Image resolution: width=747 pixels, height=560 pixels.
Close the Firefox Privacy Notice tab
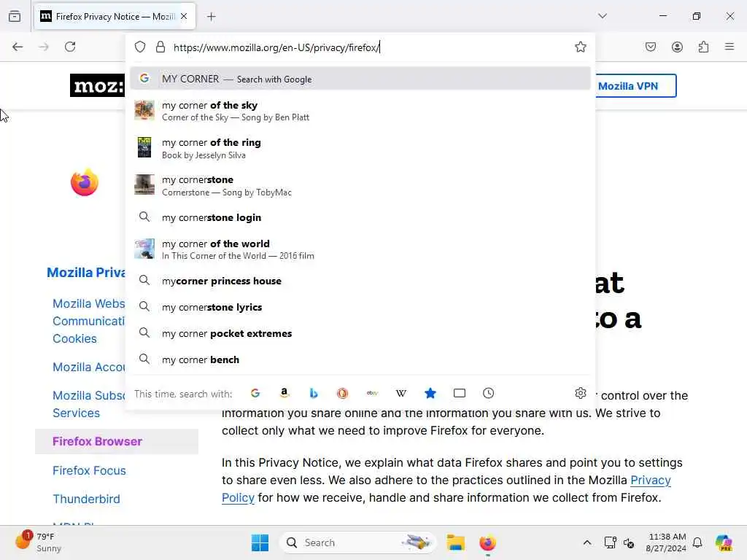[184, 16]
